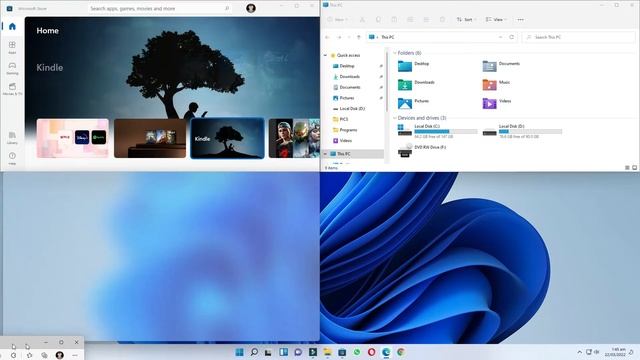Open the Downloads folder in This PC
640x360 pixels.
[416, 84]
